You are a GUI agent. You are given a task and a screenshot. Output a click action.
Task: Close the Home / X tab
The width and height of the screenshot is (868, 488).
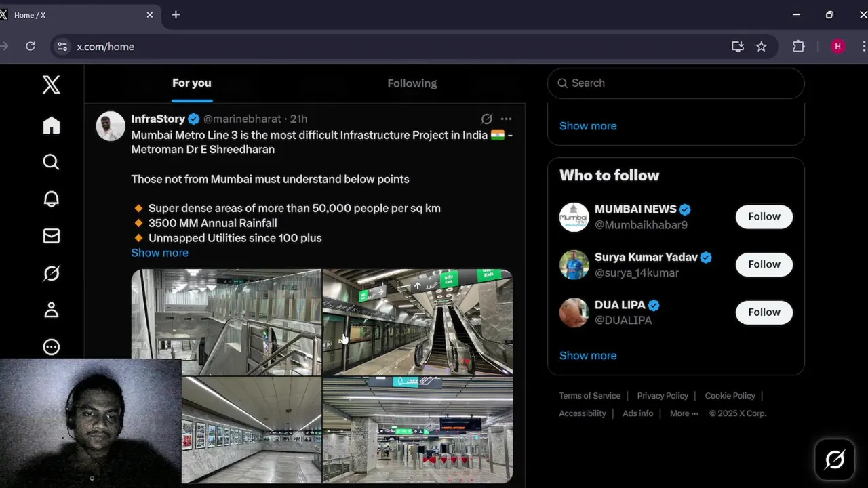tap(150, 14)
